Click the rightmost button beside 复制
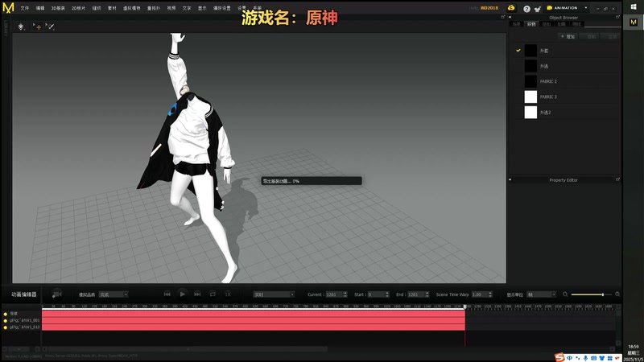Screen dimensions: 644x362 [612, 36]
